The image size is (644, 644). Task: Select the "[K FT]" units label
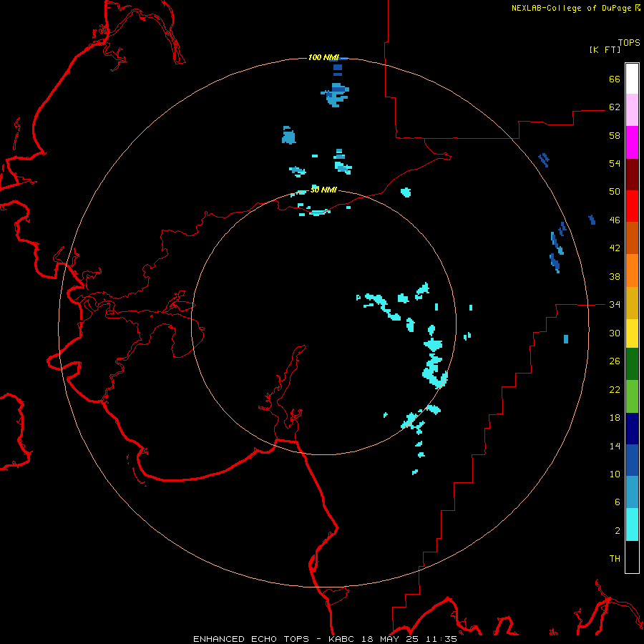pos(605,49)
